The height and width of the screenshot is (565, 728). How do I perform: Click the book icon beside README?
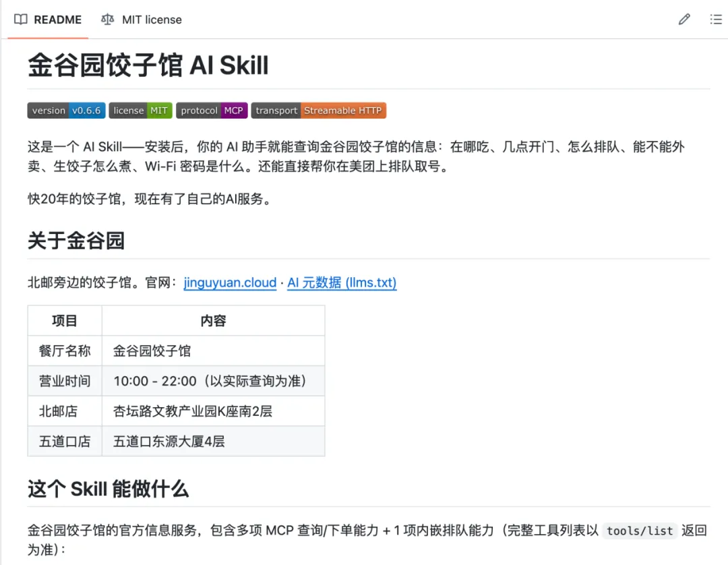(21, 20)
